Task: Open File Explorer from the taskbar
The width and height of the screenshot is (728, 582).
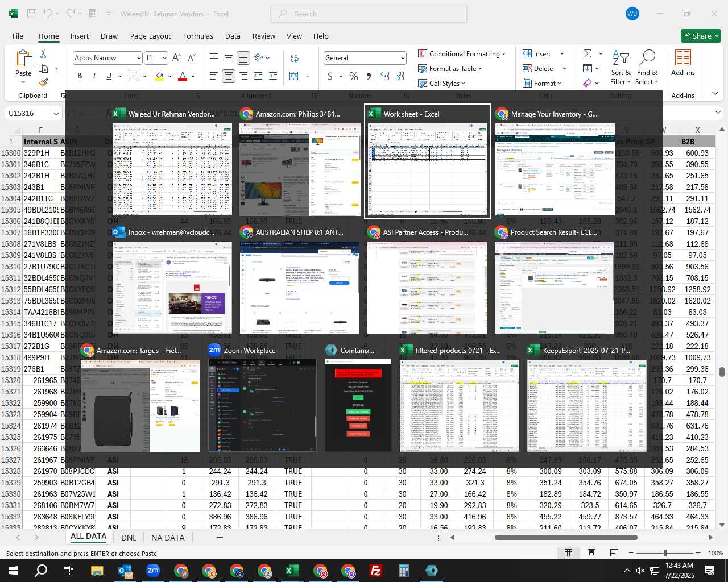Action: tap(97, 571)
